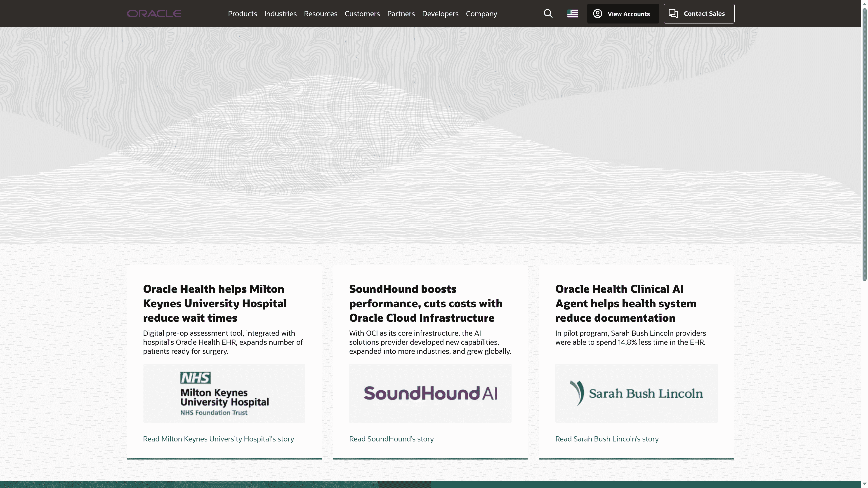Open the Developers navigation menu

pyautogui.click(x=440, y=14)
